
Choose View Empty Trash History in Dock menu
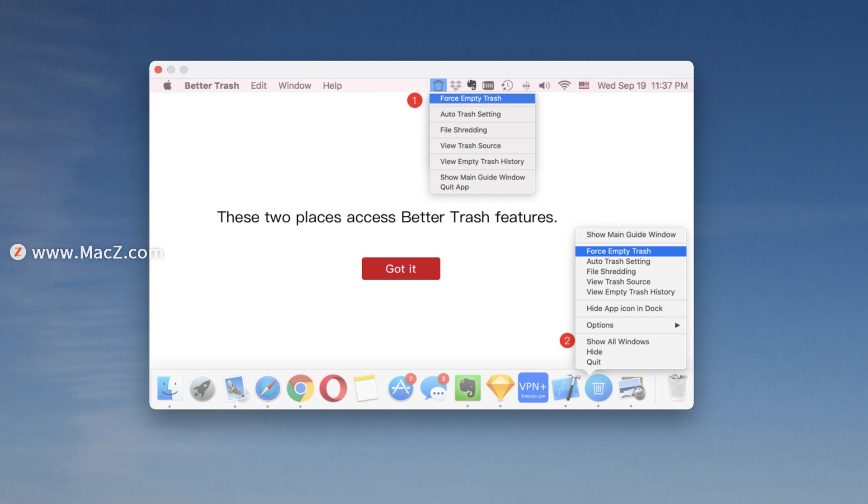pyautogui.click(x=631, y=292)
